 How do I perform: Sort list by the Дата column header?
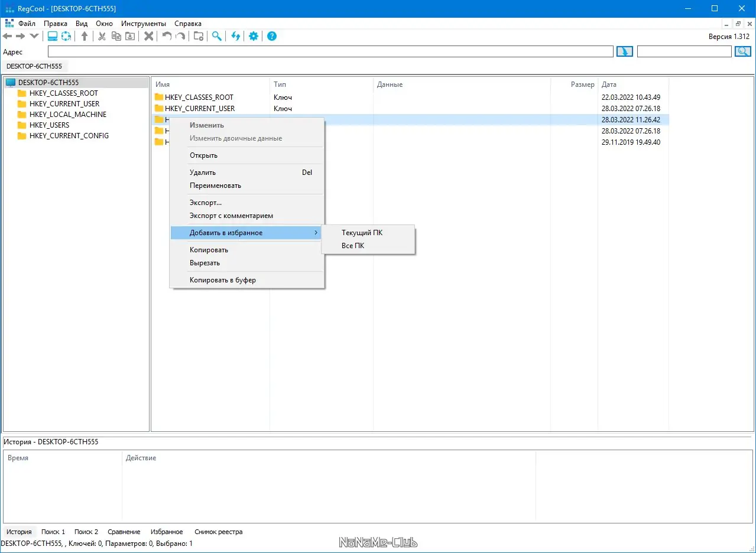(633, 84)
